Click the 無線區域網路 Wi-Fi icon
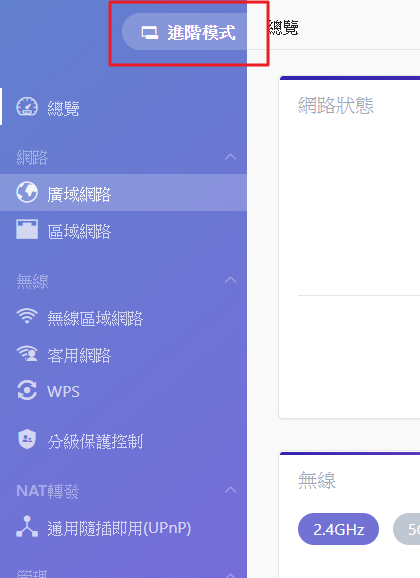The image size is (420, 578). (x=27, y=316)
